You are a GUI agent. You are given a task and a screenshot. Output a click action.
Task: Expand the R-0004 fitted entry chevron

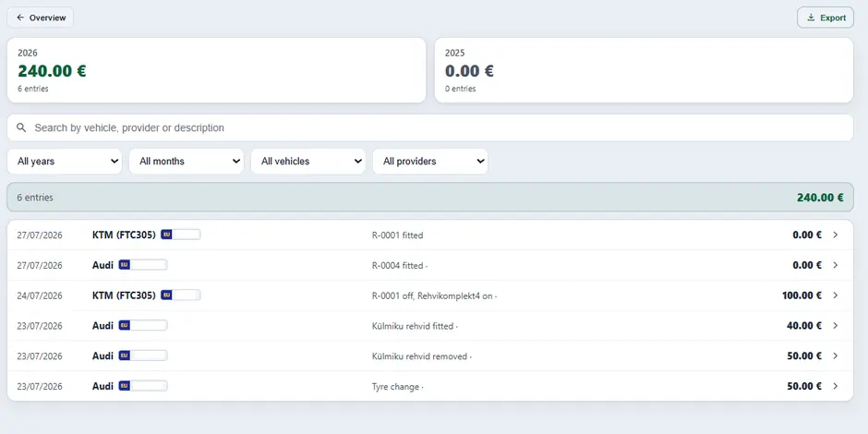point(836,265)
